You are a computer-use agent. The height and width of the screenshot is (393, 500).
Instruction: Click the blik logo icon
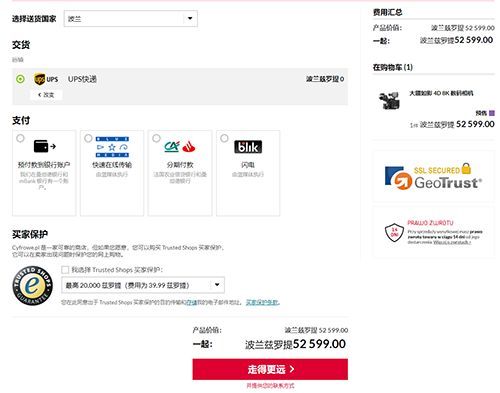pyautogui.click(x=248, y=147)
